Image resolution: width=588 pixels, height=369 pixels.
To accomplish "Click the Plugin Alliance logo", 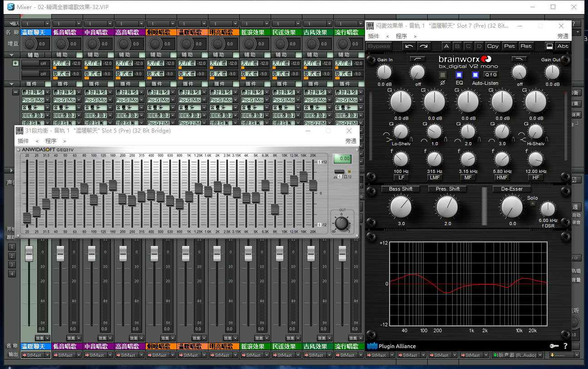I will click(391, 346).
